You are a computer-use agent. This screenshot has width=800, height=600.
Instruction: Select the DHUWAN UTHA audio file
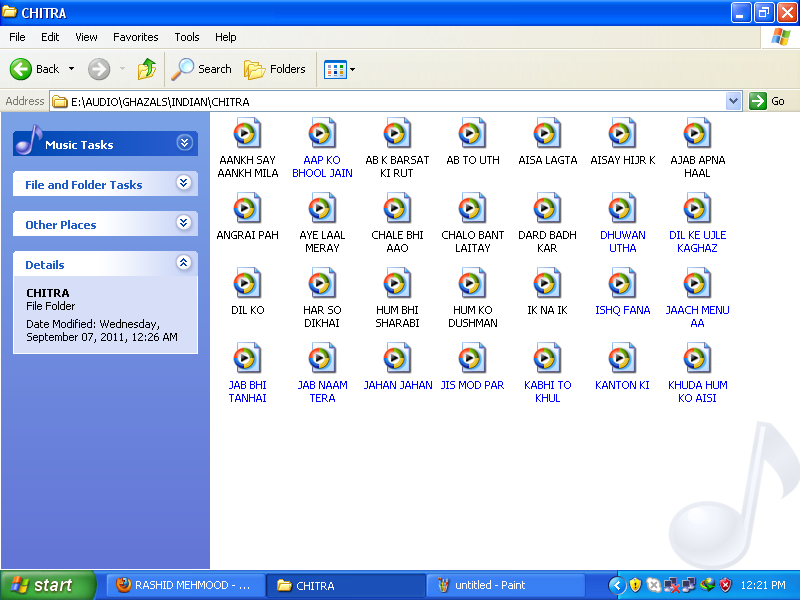622,209
